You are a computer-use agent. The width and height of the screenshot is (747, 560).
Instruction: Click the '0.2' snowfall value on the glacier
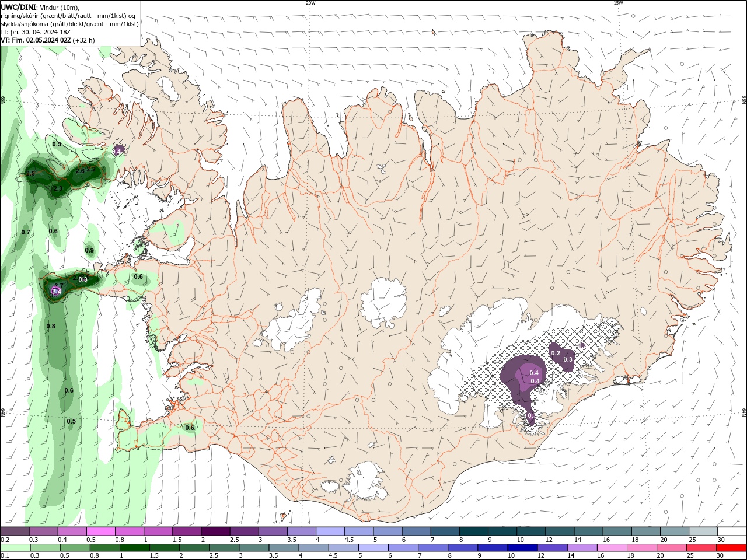pyautogui.click(x=556, y=353)
